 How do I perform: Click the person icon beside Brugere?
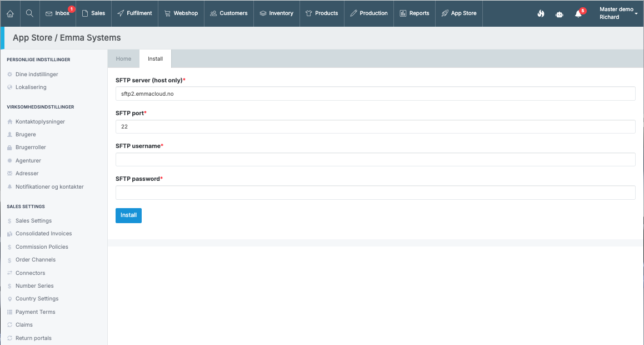pyautogui.click(x=10, y=135)
